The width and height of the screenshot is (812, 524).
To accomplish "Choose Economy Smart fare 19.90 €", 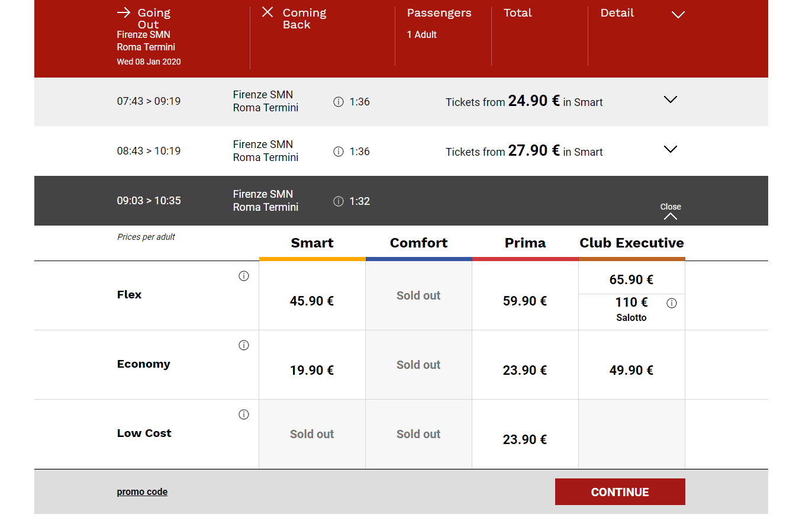I will tap(312, 365).
